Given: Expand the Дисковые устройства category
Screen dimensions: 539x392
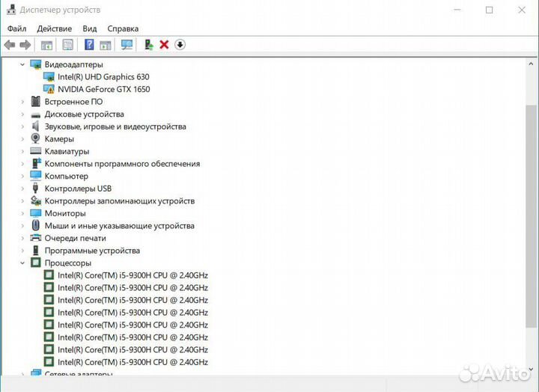Looking at the screenshot, I should [x=23, y=114].
